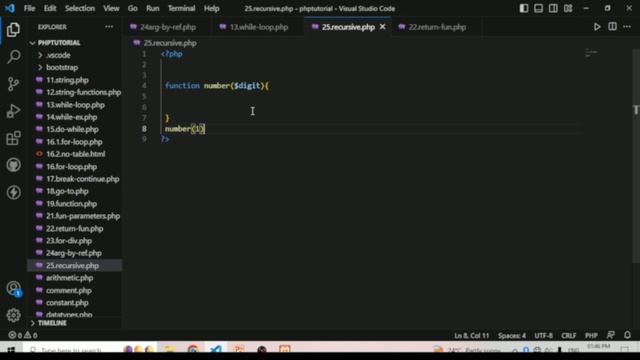Select language mode PHP in status bar
The height and width of the screenshot is (360, 640).
click(x=591, y=336)
